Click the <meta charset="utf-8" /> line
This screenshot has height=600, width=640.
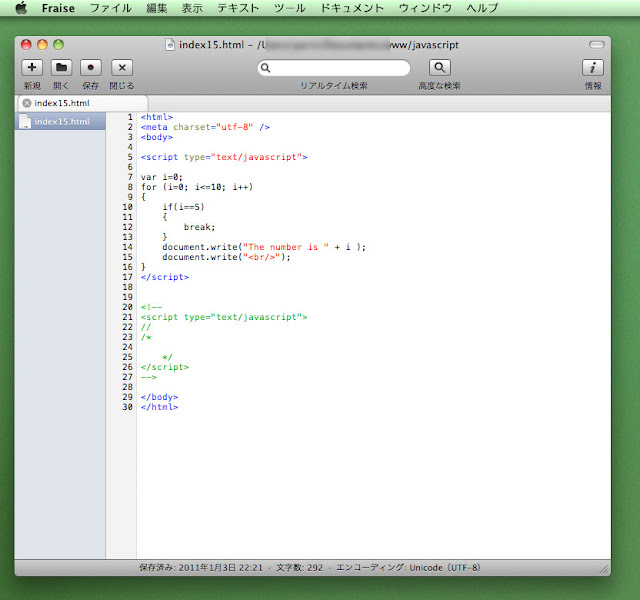205,127
